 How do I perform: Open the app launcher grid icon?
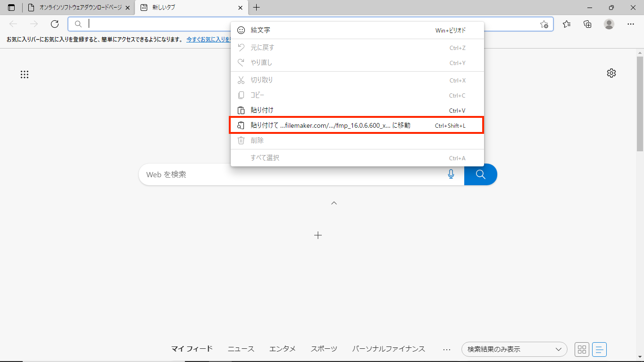25,74
